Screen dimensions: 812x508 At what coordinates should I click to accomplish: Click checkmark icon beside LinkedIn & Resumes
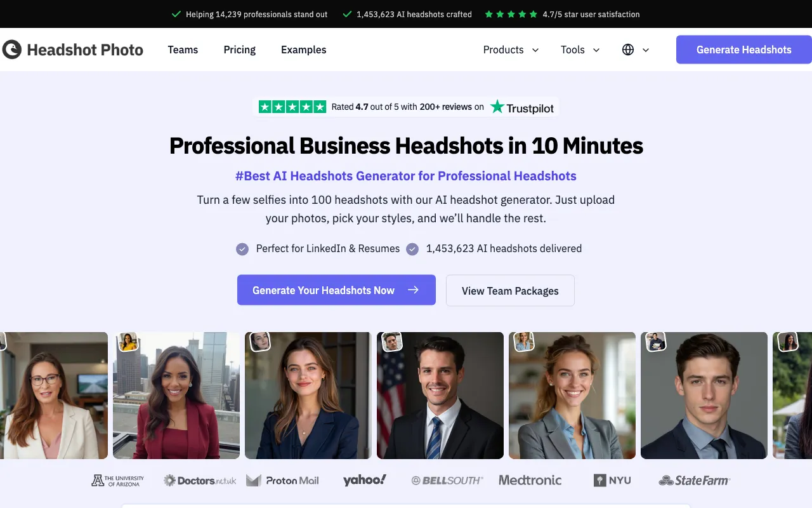[x=242, y=249]
